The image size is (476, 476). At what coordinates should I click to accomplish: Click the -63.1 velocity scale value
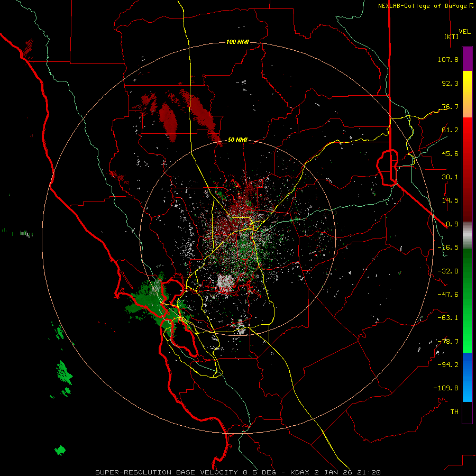pyautogui.click(x=448, y=318)
